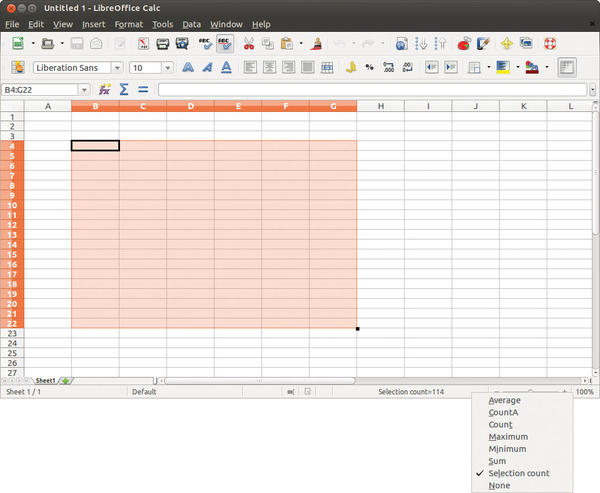Toggle Italic formatting
The image size is (600, 493).
207,67
